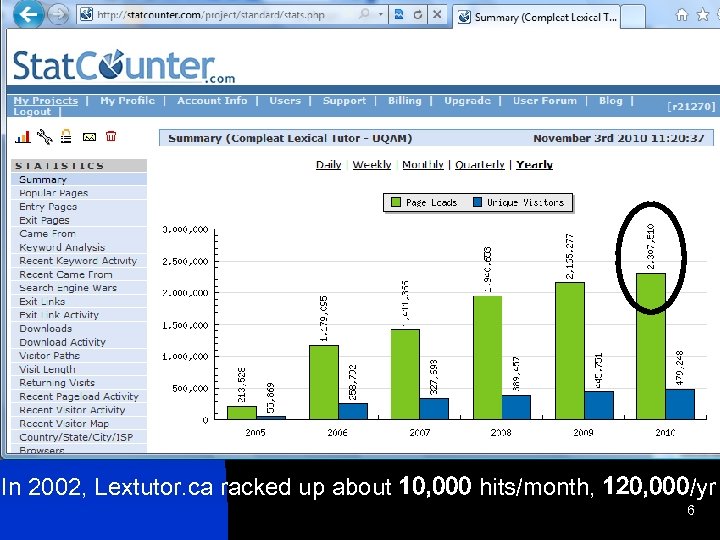This screenshot has width=720, height=540.
Task: Open Exit Link Activity in sidebar
Action: tap(79, 315)
